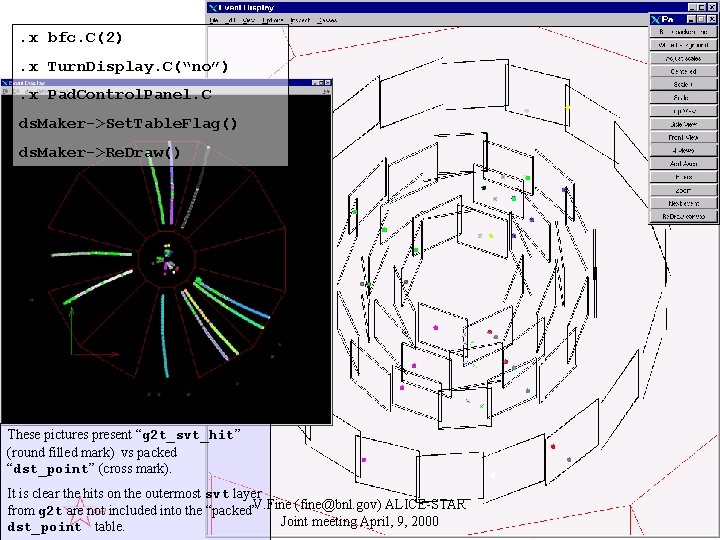Minimize the pad control panel window
This screenshot has height=540, width=720.
[691, 19]
